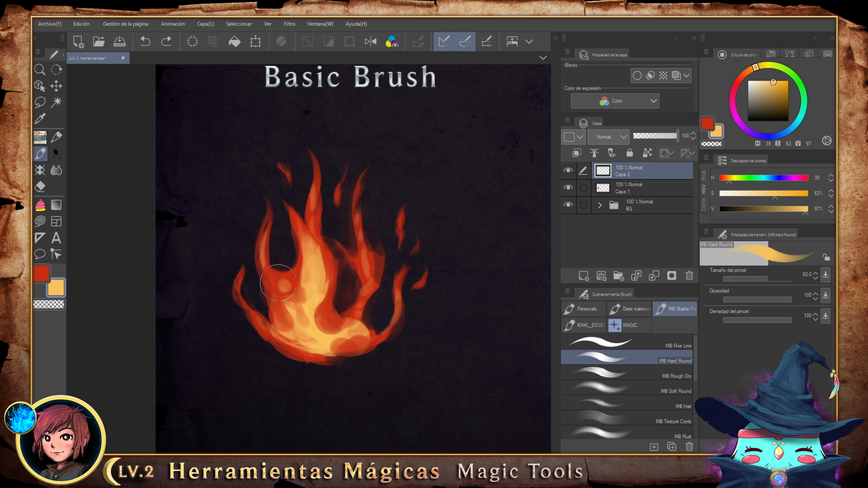Toggle visibility of the BG folder
The width and height of the screenshot is (868, 488).
coord(568,205)
